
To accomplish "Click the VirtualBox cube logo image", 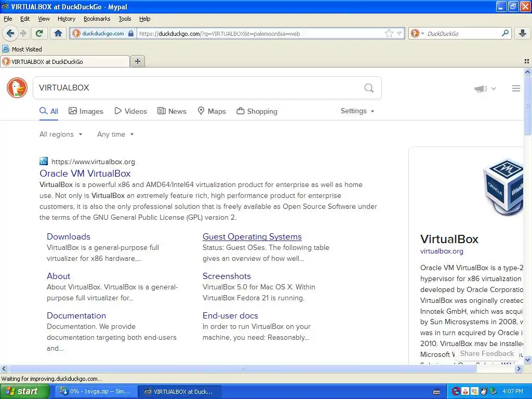I will click(503, 188).
